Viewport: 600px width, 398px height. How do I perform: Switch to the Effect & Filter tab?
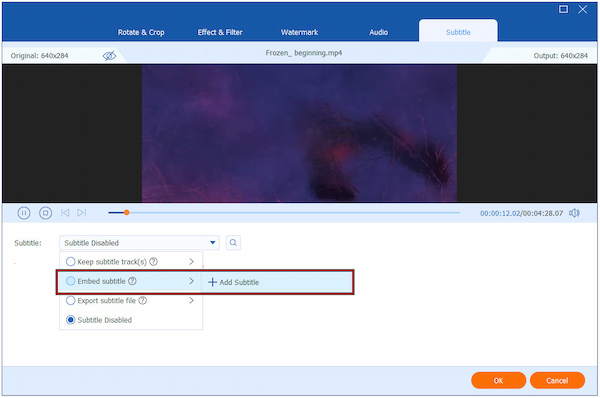click(x=220, y=32)
